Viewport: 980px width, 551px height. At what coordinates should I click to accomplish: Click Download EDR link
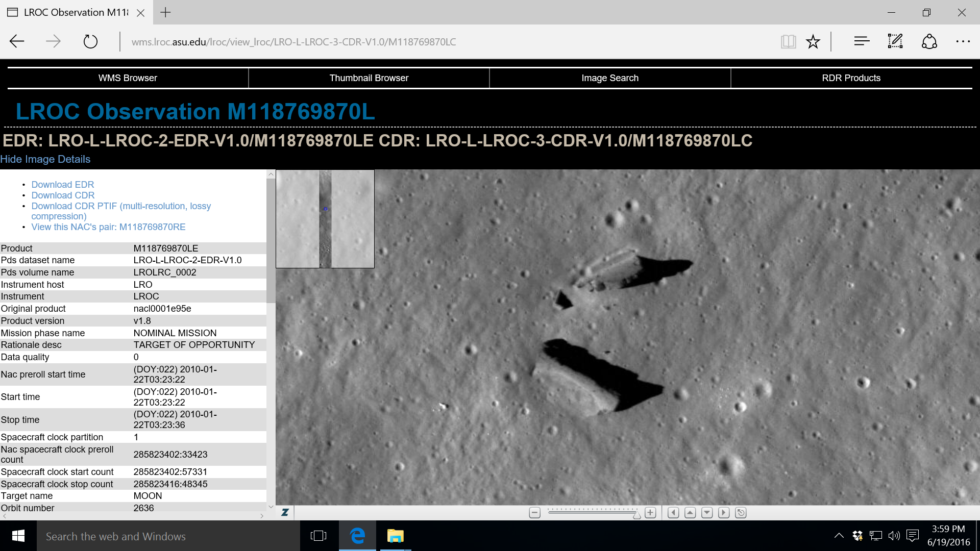point(63,185)
